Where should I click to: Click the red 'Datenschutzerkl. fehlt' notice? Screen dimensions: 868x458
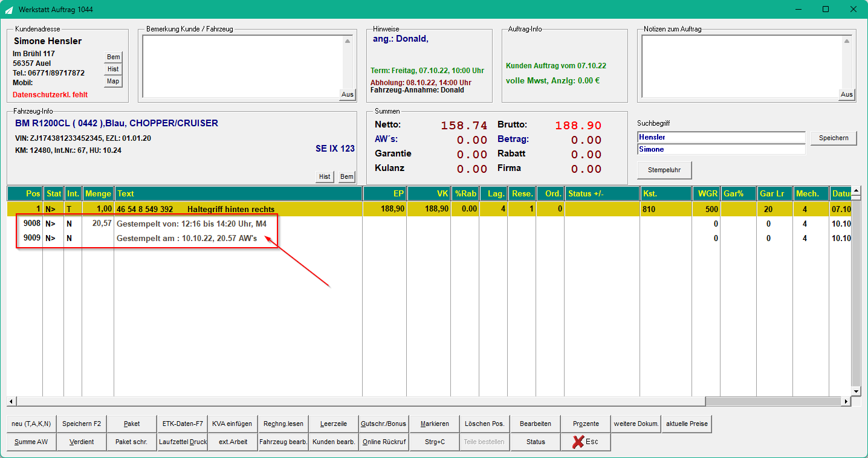coord(50,95)
